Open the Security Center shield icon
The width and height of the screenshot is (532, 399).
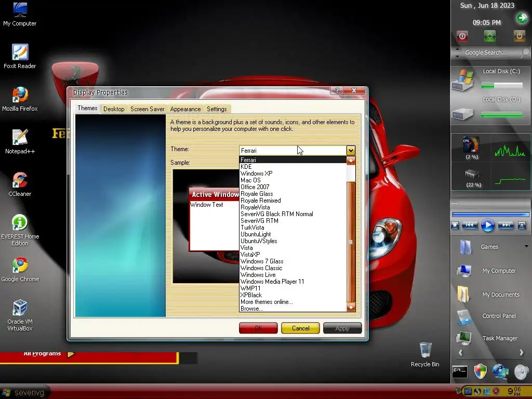(x=480, y=371)
